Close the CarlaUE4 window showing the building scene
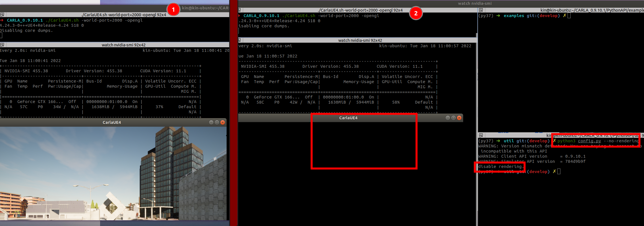Screen dimensions: 644x226 tap(223, 122)
